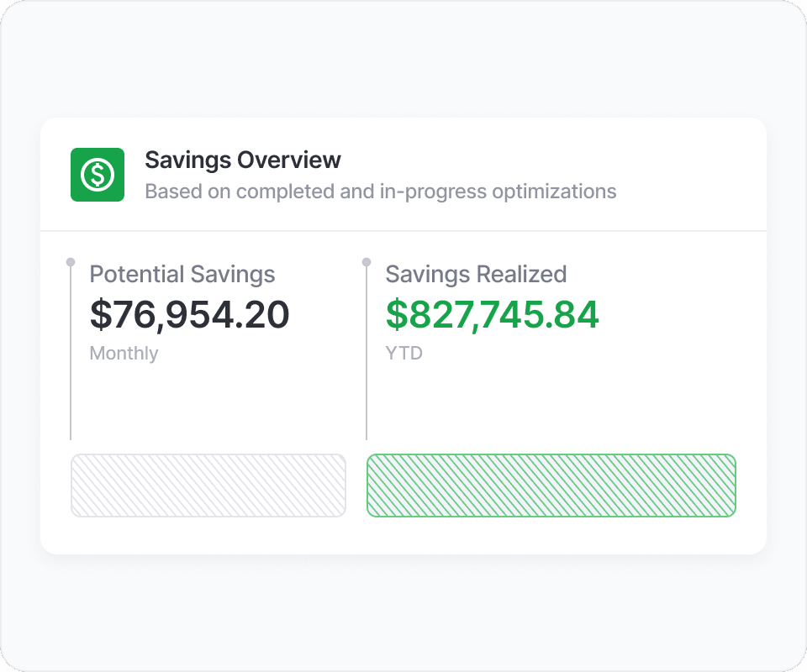
Task: Select the $76,954.20 amount
Action: (190, 314)
